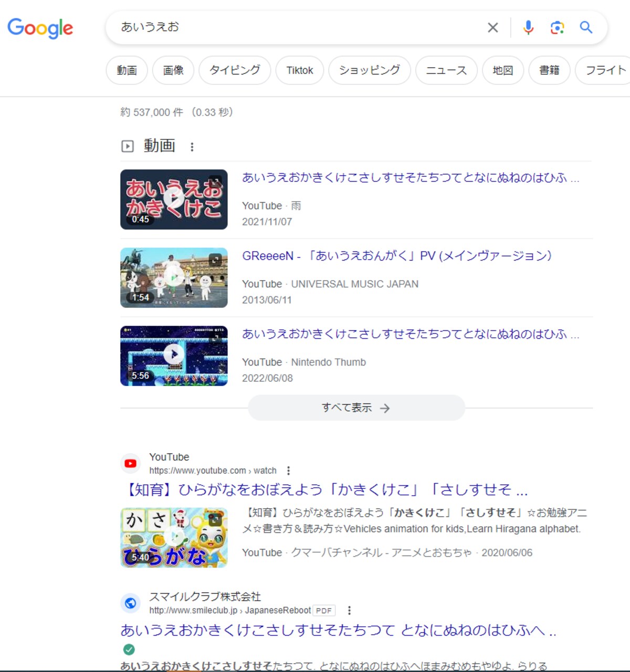Viewport: 630px width, 672px height.
Task: Select the 動画 filter tab
Action: click(x=127, y=70)
